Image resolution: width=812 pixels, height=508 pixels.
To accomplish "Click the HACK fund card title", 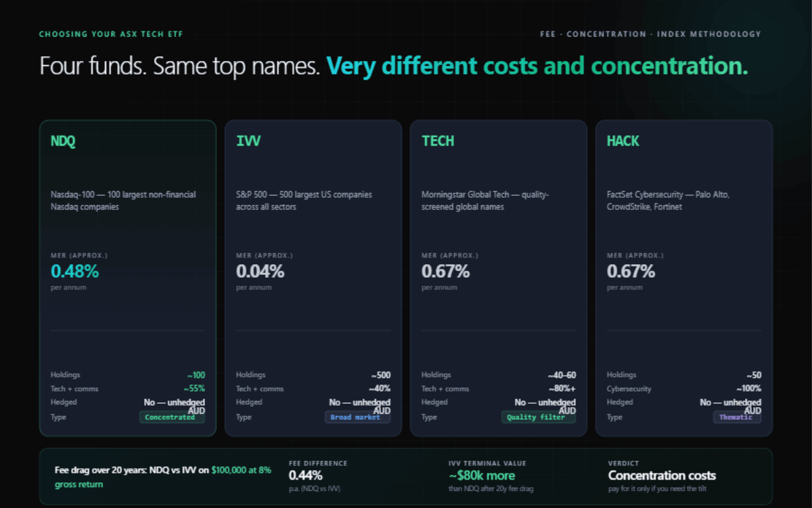I will coord(623,141).
